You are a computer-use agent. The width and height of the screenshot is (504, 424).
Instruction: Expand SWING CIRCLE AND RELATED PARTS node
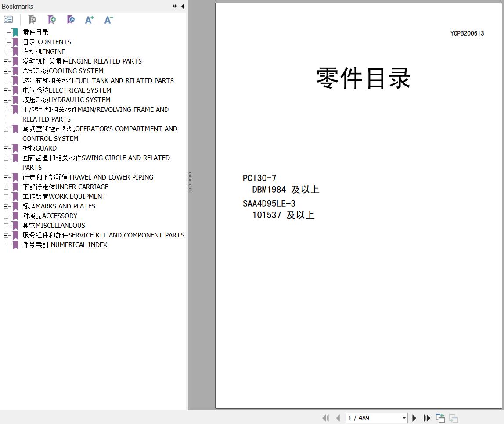coord(5,158)
